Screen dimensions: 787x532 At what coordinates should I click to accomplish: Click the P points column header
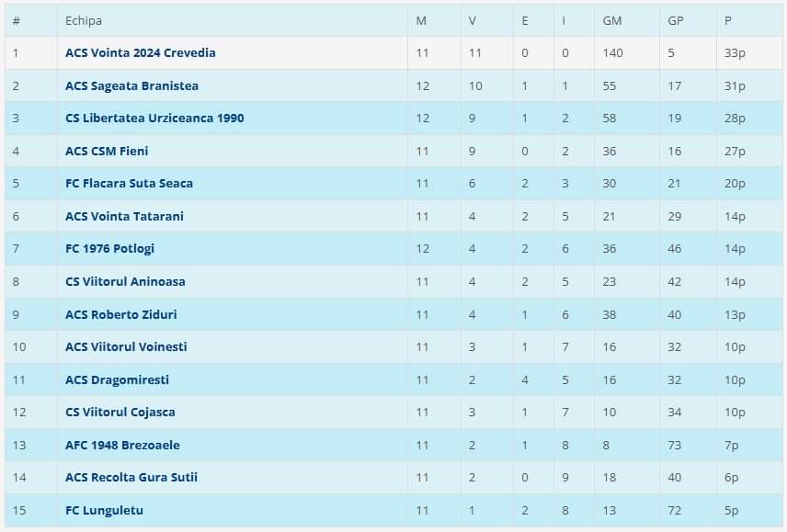pos(728,20)
